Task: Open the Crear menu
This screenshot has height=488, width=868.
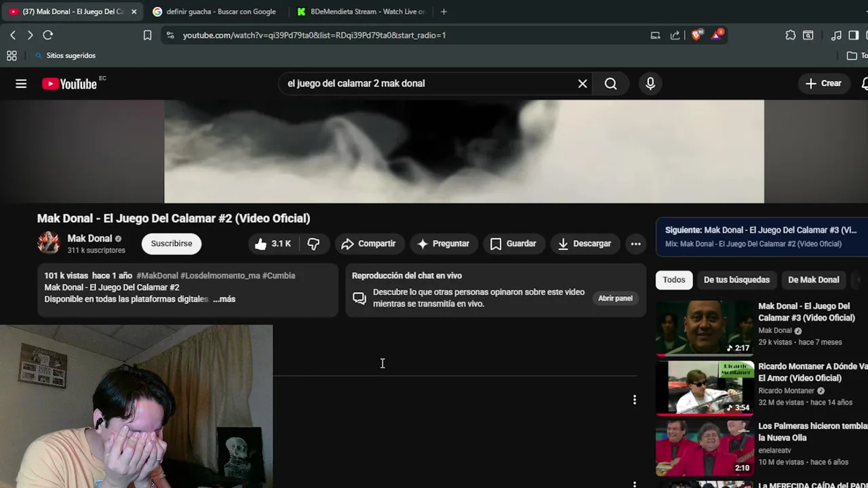Action: click(x=823, y=83)
